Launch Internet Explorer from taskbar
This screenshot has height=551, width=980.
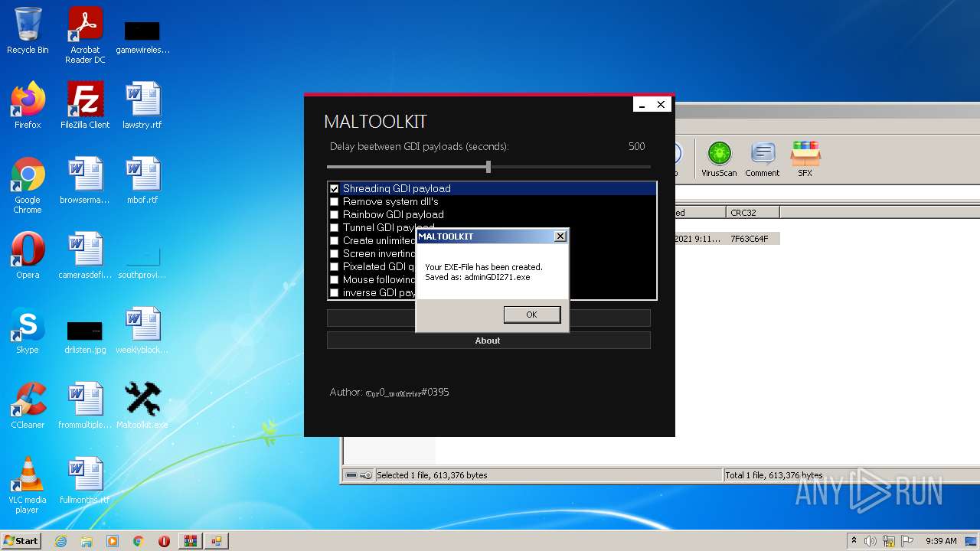(x=61, y=541)
